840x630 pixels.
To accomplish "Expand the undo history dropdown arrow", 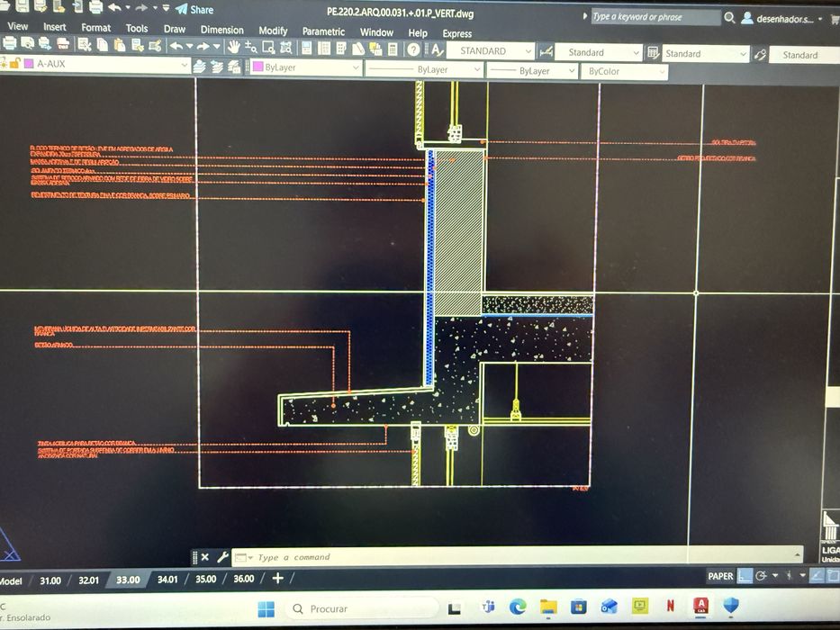I will [x=189, y=47].
